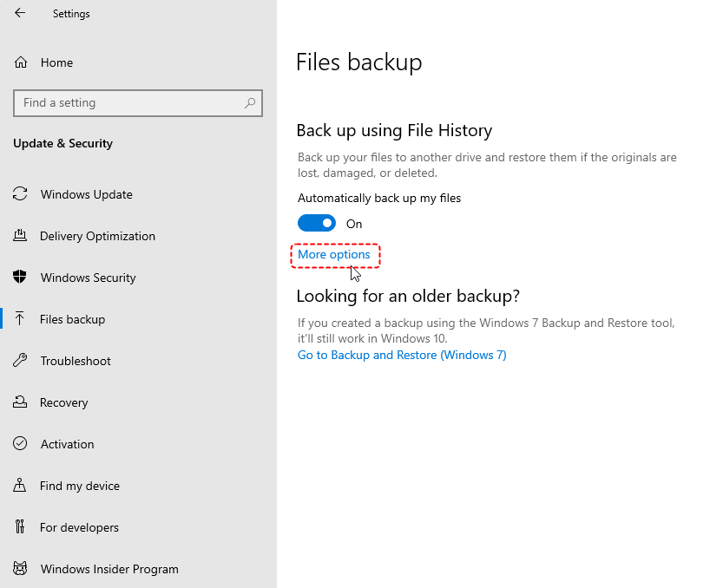The height and width of the screenshot is (588, 723).
Task: Click the Windows Security shield icon
Action: tap(20, 277)
